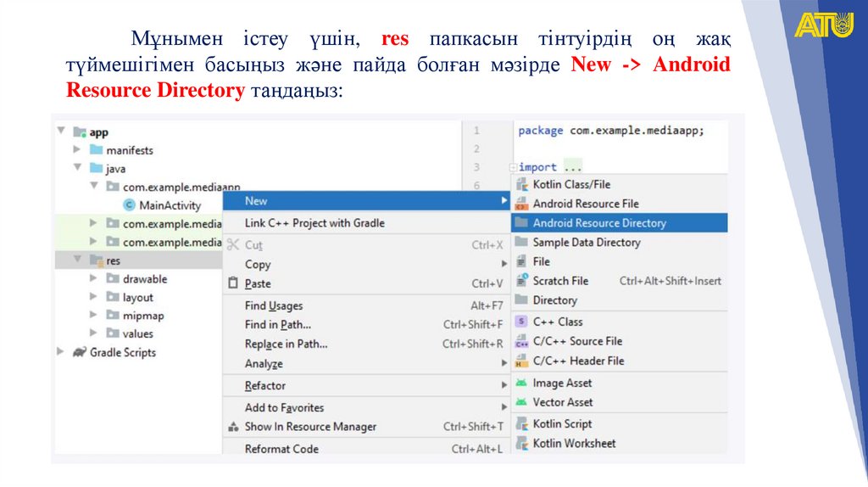Click the Vector Asset android icon
Image resolution: width=868 pixels, height=487 pixels.
[521, 403]
